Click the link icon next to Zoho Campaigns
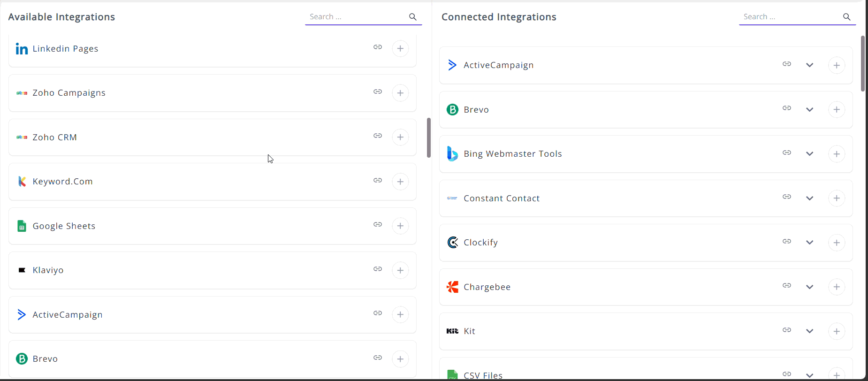This screenshot has height=381, width=868. pyautogui.click(x=378, y=91)
